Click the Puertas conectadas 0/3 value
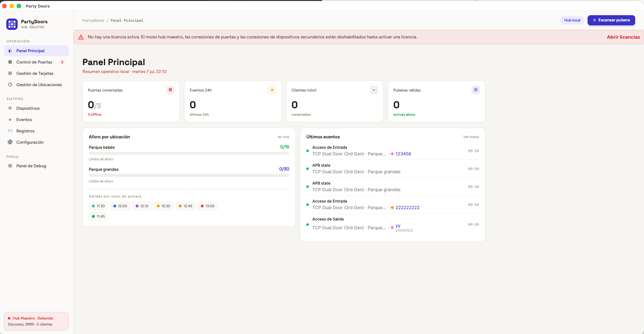 point(94,105)
